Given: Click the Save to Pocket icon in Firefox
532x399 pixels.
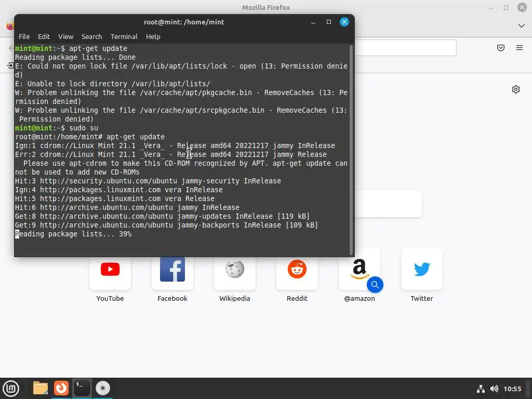Looking at the screenshot, I should (501, 48).
